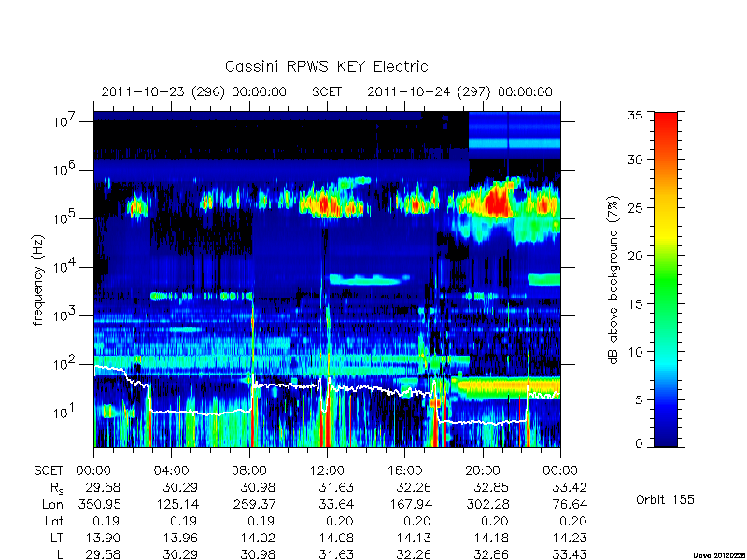The image size is (747, 560).
Task: Click the LT value "14.02"
Action: (x=259, y=539)
